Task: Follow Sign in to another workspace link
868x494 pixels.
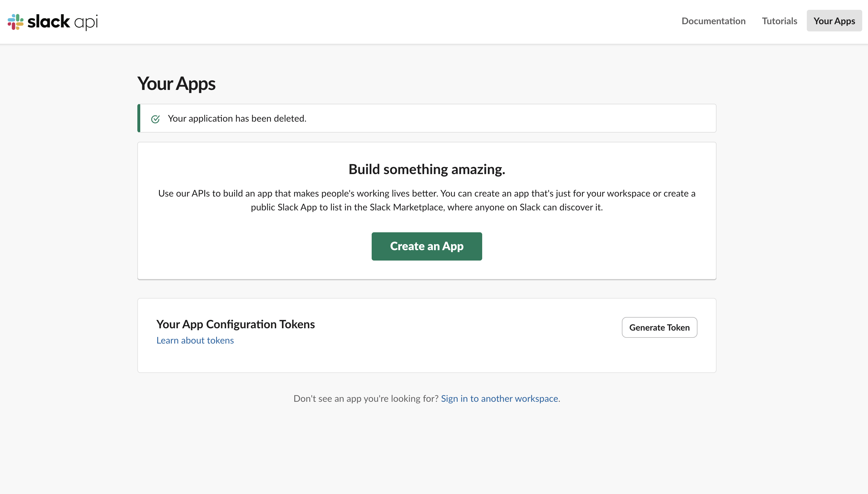Action: pos(499,398)
